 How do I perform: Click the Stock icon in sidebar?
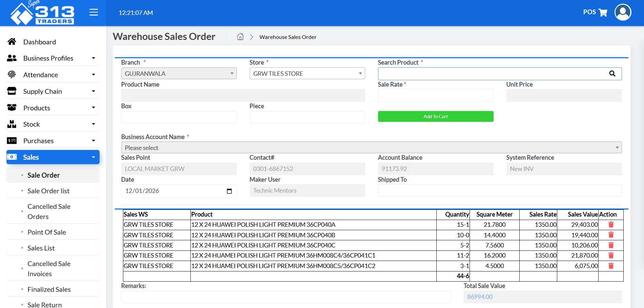[12, 124]
